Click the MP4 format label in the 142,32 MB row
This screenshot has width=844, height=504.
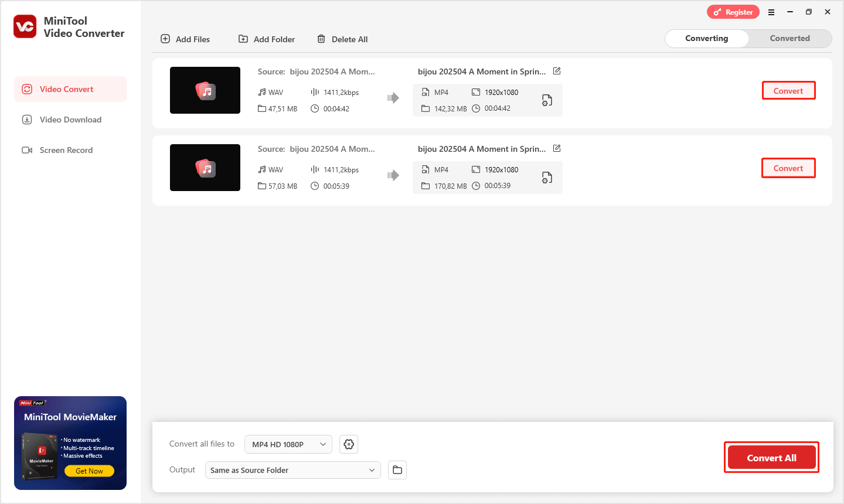(x=441, y=92)
